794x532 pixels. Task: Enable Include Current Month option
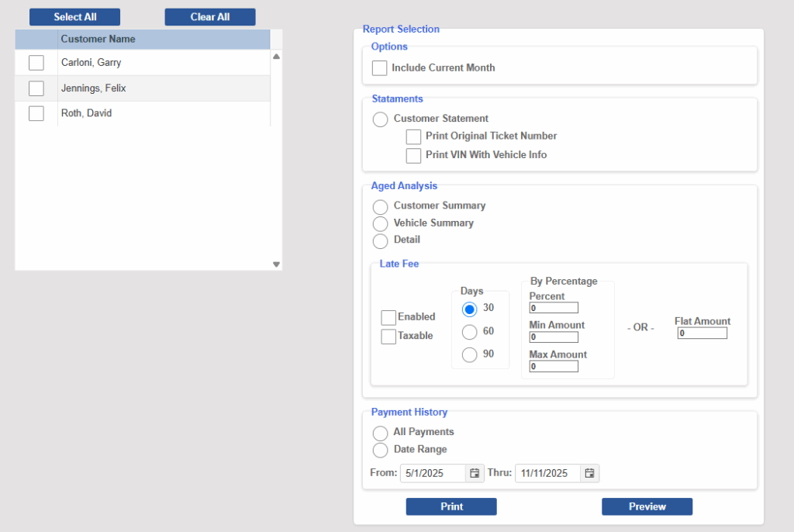click(x=379, y=68)
